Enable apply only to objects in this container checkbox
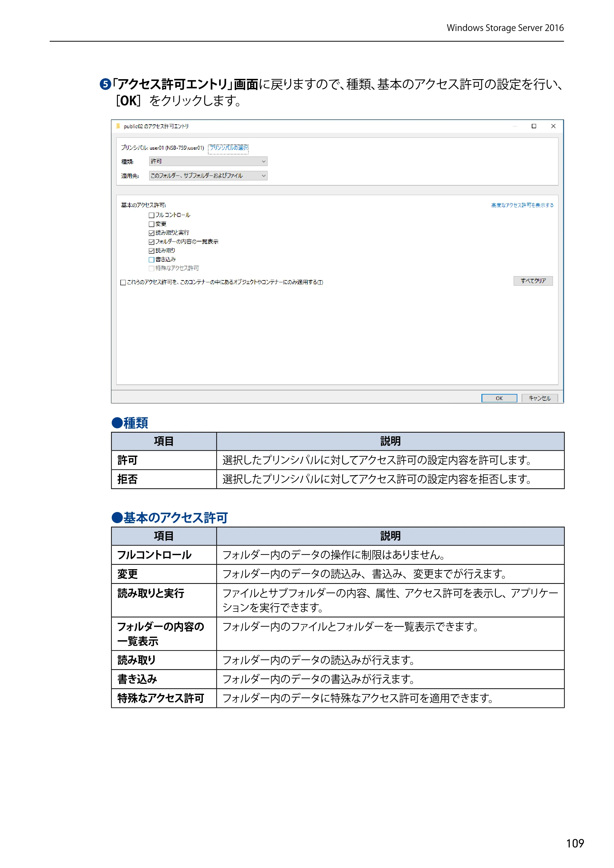Screen dimensions: 614x868 [x=123, y=282]
